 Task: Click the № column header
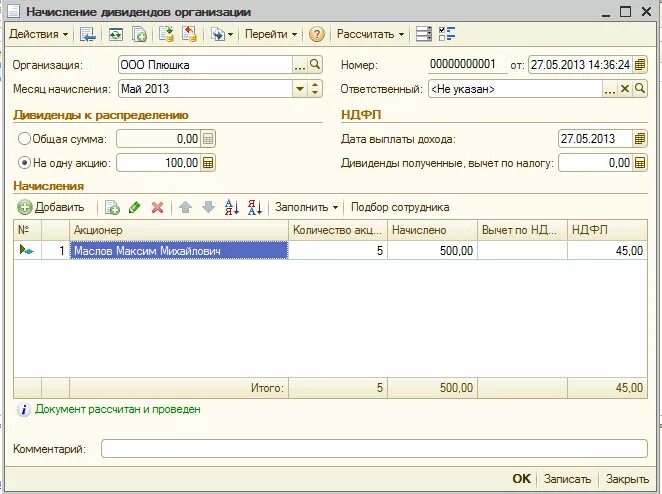pyautogui.click(x=27, y=230)
